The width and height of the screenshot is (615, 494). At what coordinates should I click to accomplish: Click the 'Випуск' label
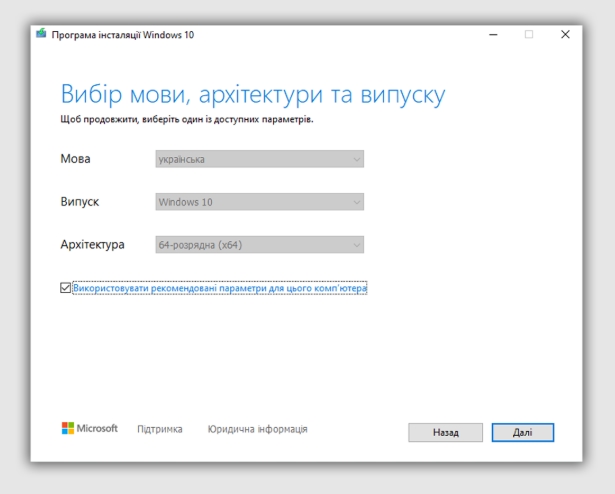pyautogui.click(x=80, y=202)
